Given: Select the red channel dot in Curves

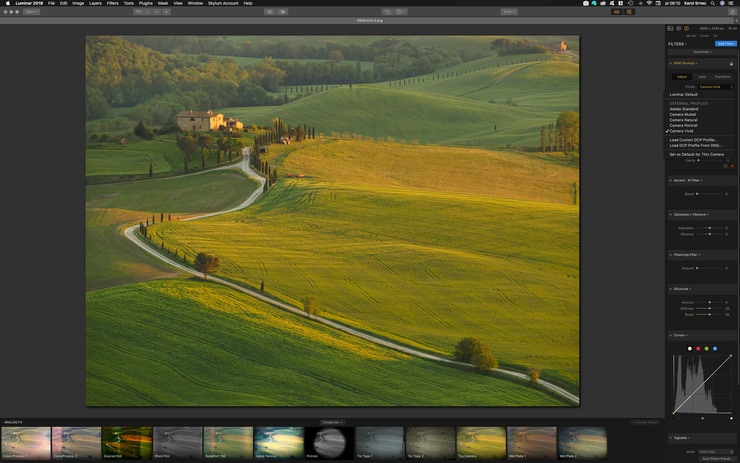Looking at the screenshot, I should 698,348.
